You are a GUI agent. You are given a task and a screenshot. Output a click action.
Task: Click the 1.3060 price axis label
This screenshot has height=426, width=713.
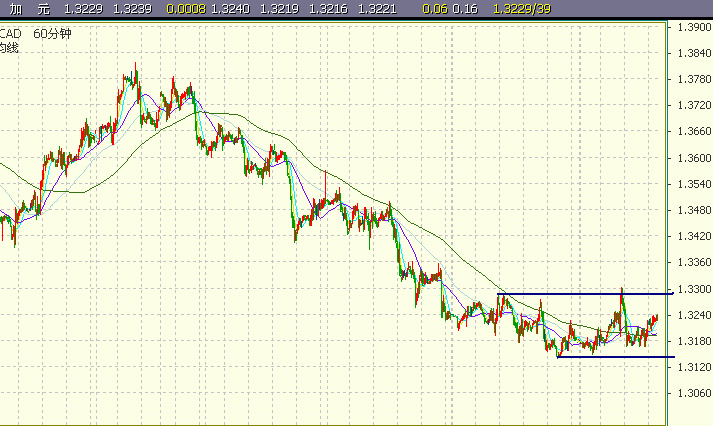(x=694, y=393)
